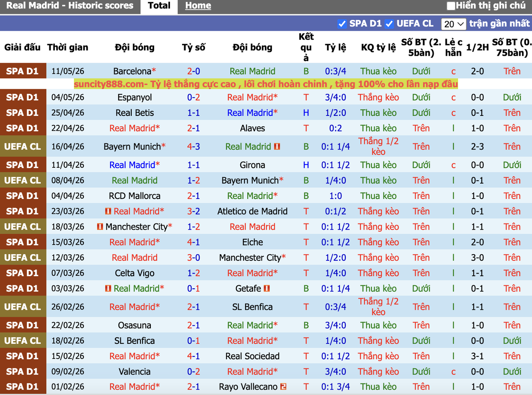Click the UEFA CL league badge on 12/03/26
The image size is (532, 395).
22,258
